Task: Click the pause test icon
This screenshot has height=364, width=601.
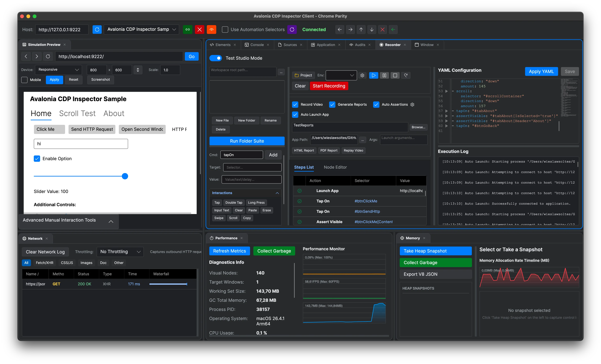Action: point(384,75)
